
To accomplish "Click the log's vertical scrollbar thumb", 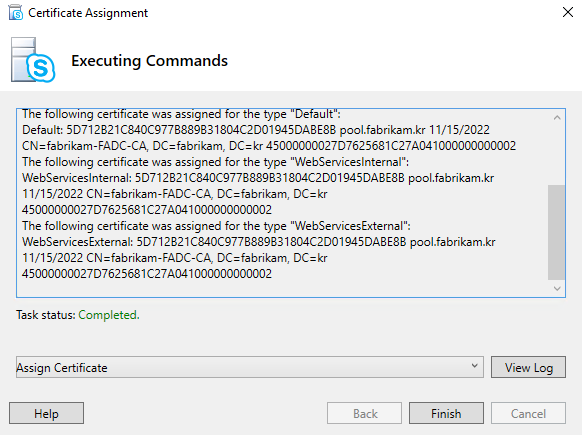I will (556, 232).
